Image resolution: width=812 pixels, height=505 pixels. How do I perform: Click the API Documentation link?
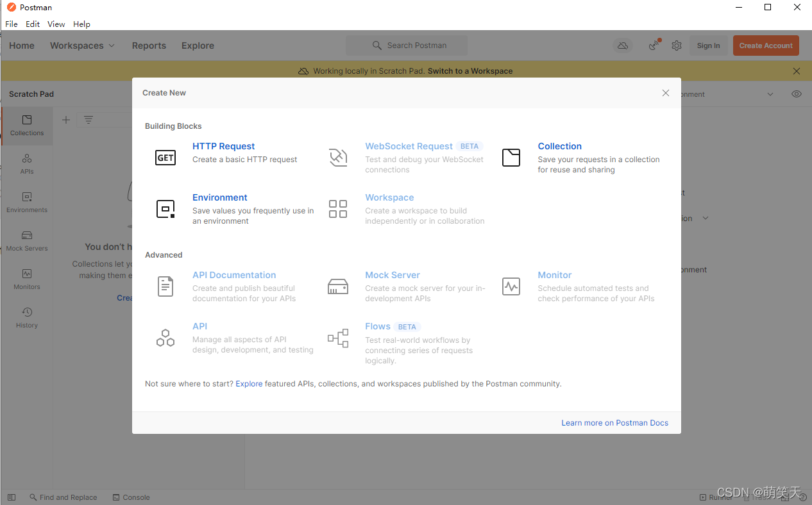click(234, 275)
